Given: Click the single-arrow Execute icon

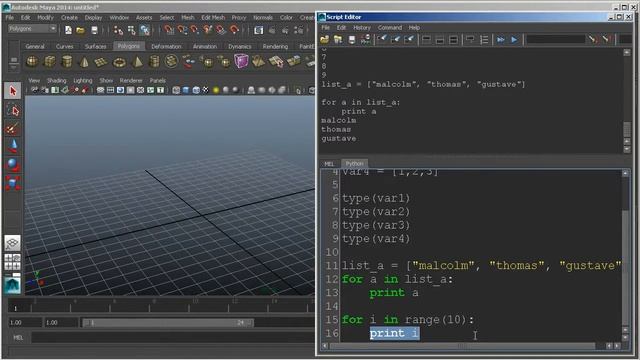Looking at the screenshot, I should pyautogui.click(x=514, y=40).
